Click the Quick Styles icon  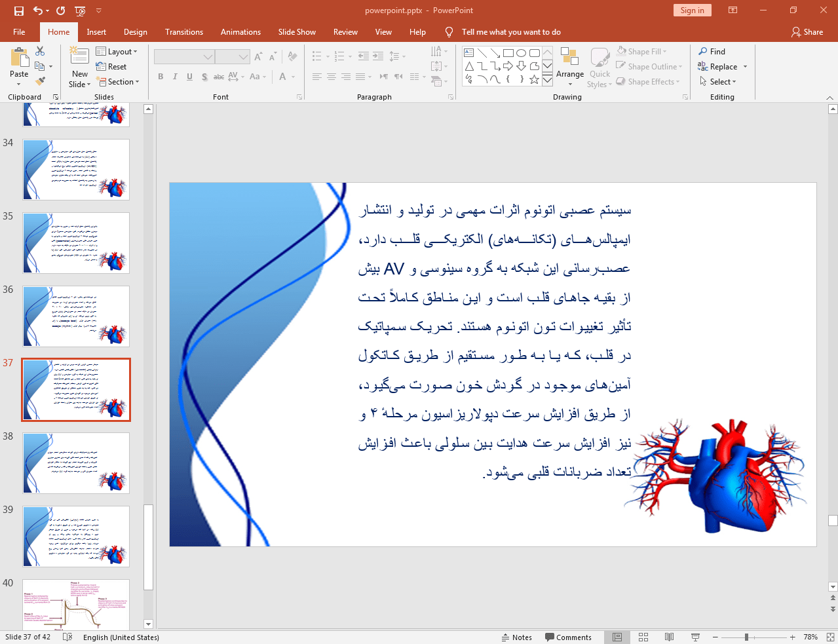599,66
